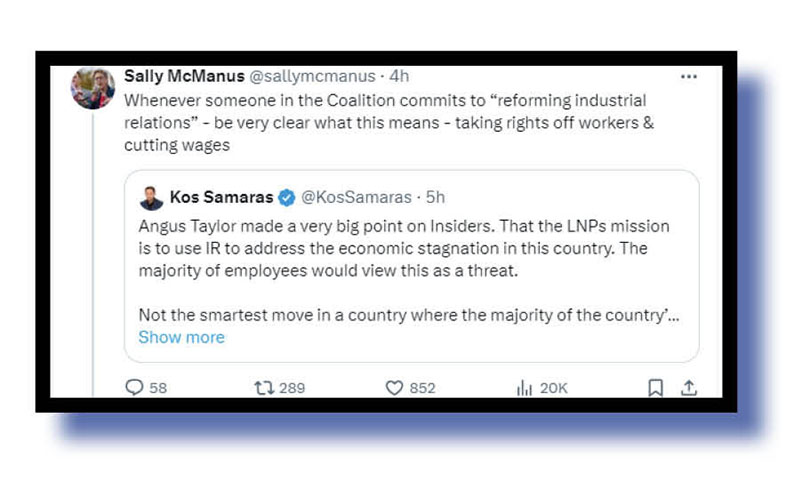Click the retweet arrows icon
Viewport: 794px width, 498px height.
(264, 387)
